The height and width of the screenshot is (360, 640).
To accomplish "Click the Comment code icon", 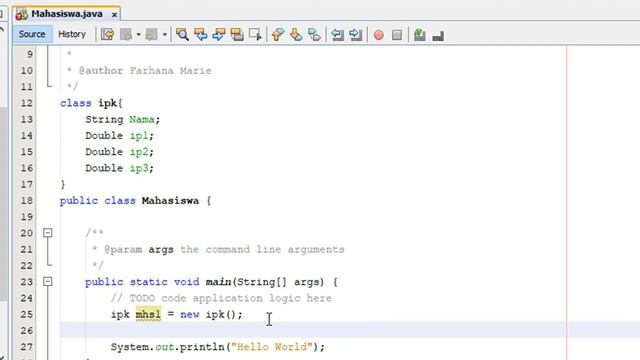I will (x=420, y=35).
